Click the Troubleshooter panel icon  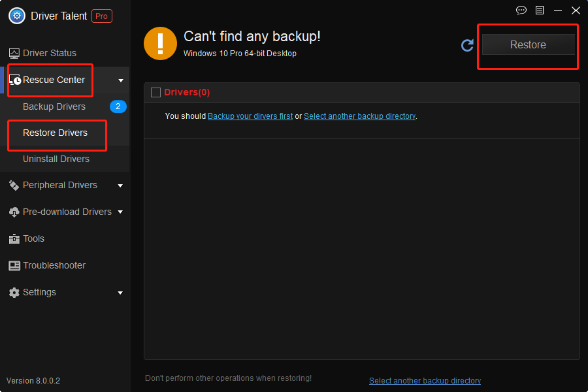[14, 266]
